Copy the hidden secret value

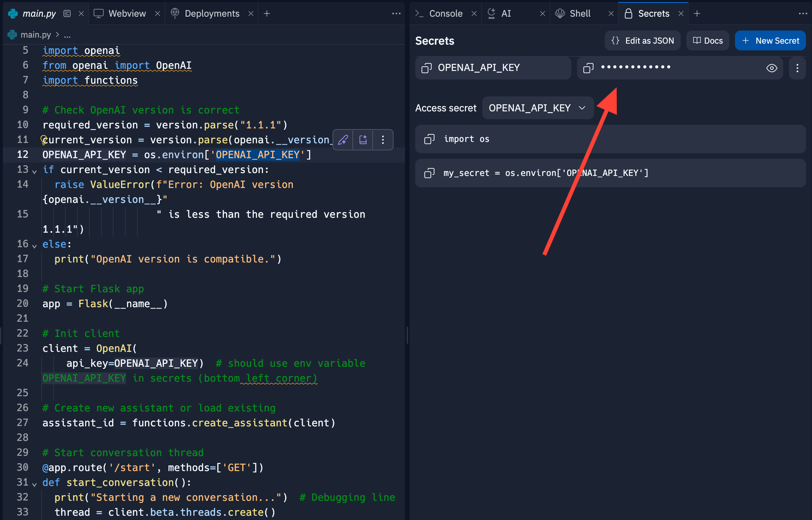tap(588, 68)
